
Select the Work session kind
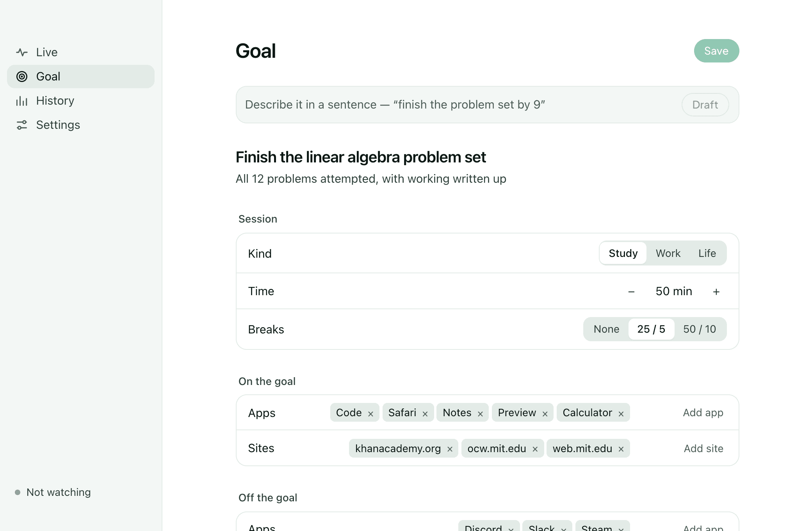(668, 253)
